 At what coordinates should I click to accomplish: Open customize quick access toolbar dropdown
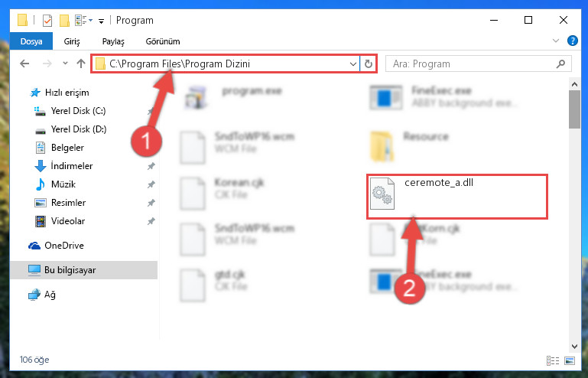click(x=101, y=21)
